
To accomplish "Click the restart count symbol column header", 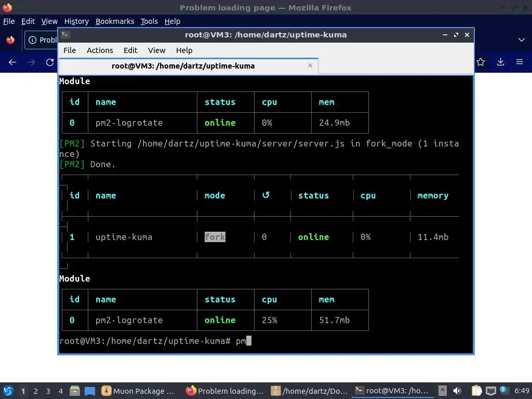I will pos(266,195).
